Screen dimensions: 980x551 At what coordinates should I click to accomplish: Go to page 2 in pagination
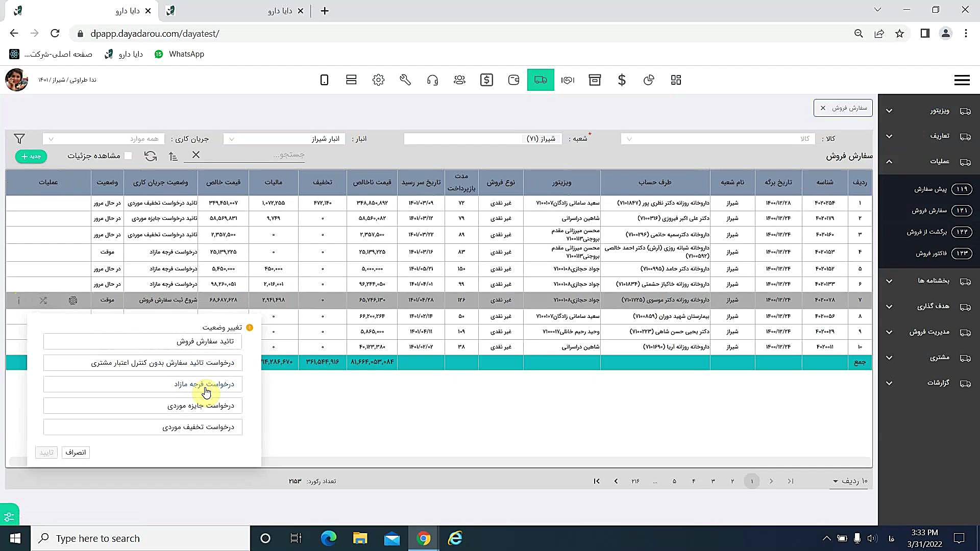tap(732, 481)
